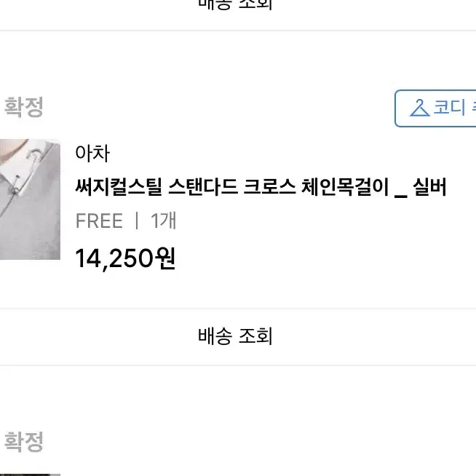Click the word 써지컬스틸 in the title
The width and height of the screenshot is (476, 476).
click(x=119, y=187)
